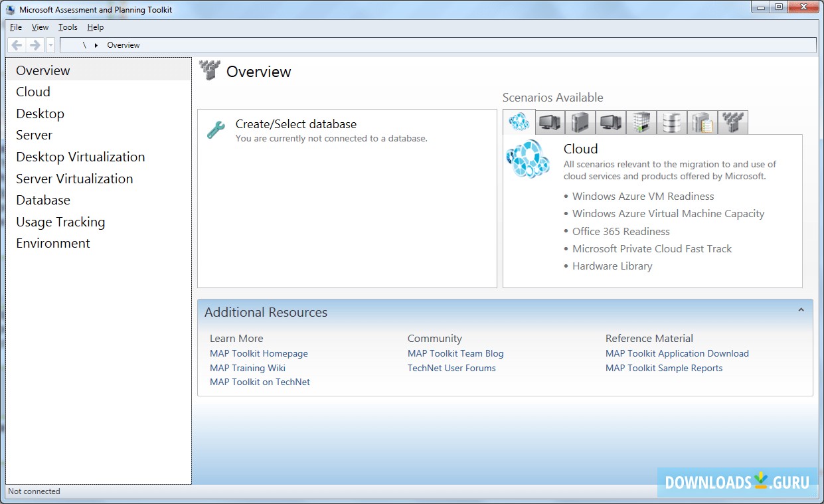
Task: Select Server Virtualization building-icon tab
Action: click(641, 122)
